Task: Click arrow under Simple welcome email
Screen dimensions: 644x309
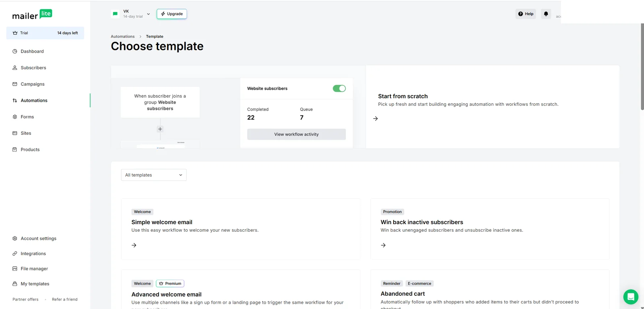Action: pos(134,245)
